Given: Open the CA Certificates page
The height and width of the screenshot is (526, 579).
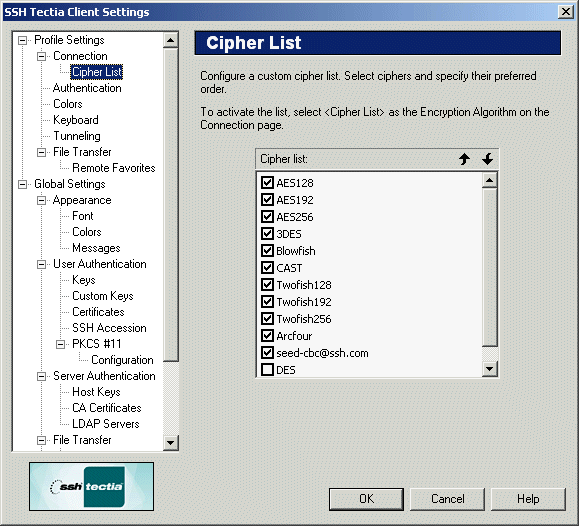Looking at the screenshot, I should (x=107, y=408).
